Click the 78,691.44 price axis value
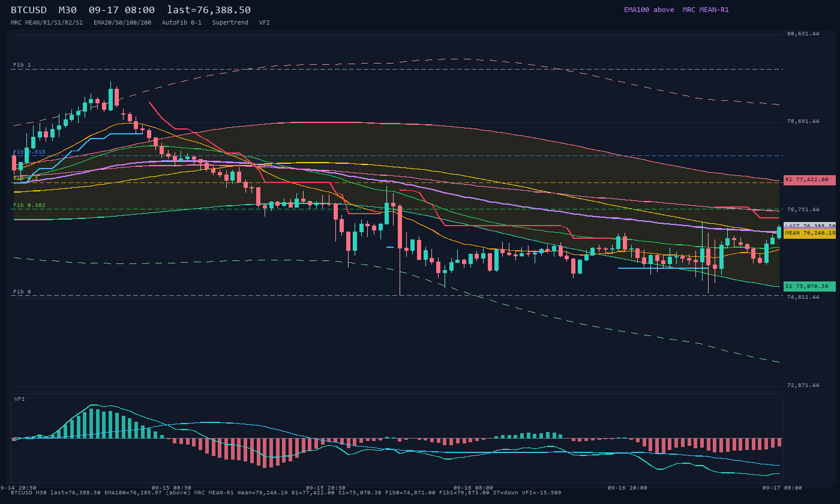Screen dimensions: 840x504 pyautogui.click(x=803, y=121)
